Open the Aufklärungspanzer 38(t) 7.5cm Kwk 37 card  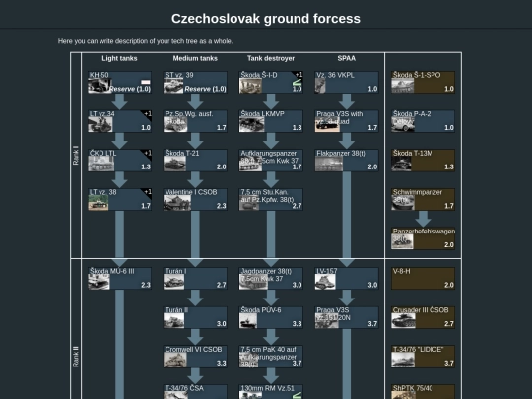click(x=271, y=161)
